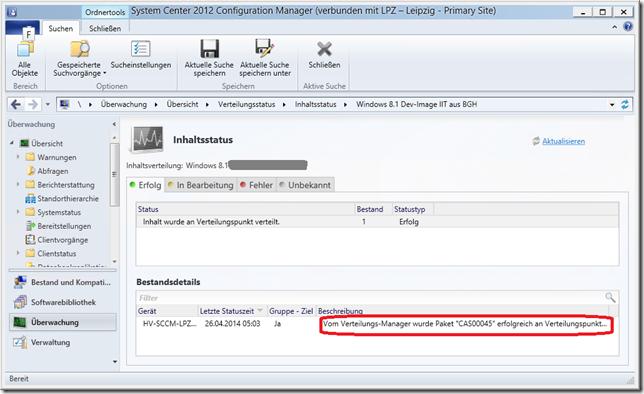This screenshot has height=394, width=644.
Task: Switch to the Suchen ribbon tab
Action: [x=60, y=28]
